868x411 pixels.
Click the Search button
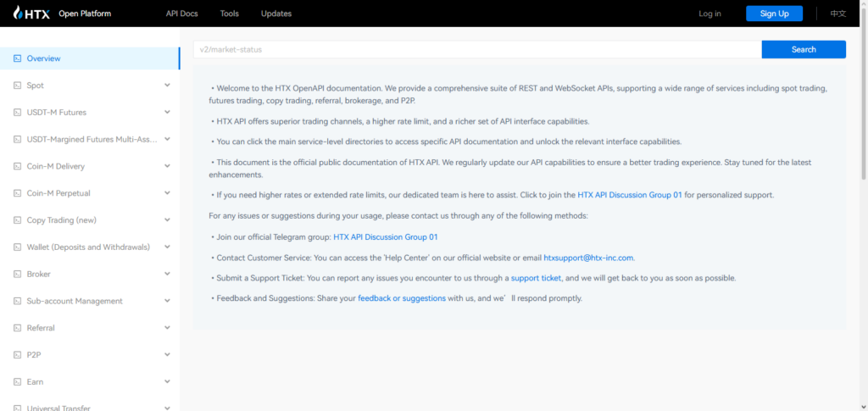pos(804,49)
